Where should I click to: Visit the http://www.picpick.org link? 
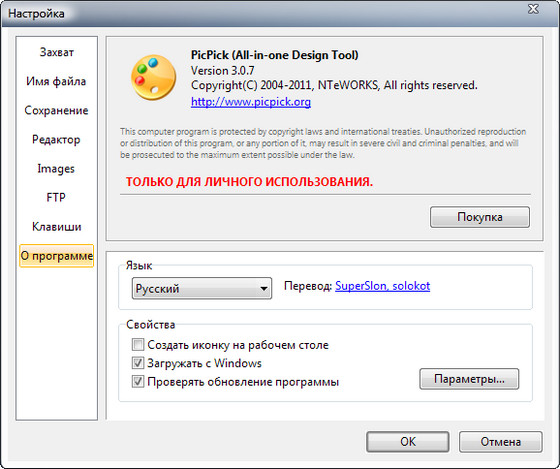(251, 102)
